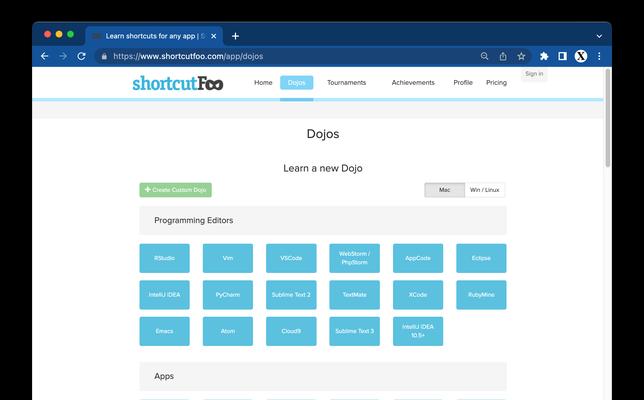Click Create Custom Dojo button
Viewport: 644px width, 400px height.
175,190
